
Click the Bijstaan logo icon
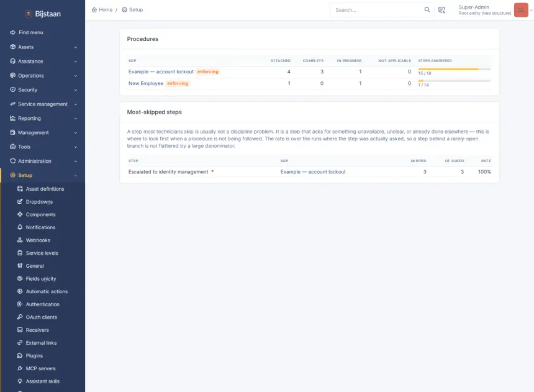(29, 14)
